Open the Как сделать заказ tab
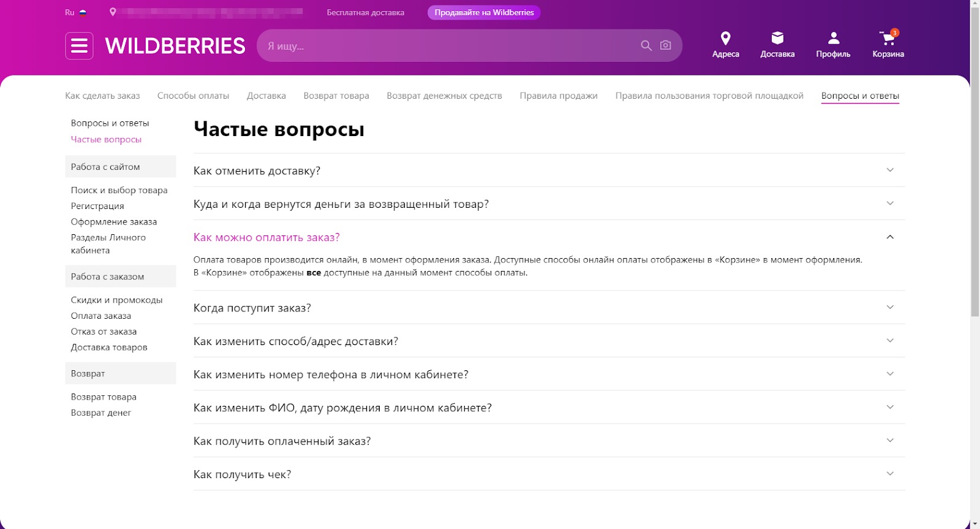Screen dimensions: 980x529 (x=102, y=96)
